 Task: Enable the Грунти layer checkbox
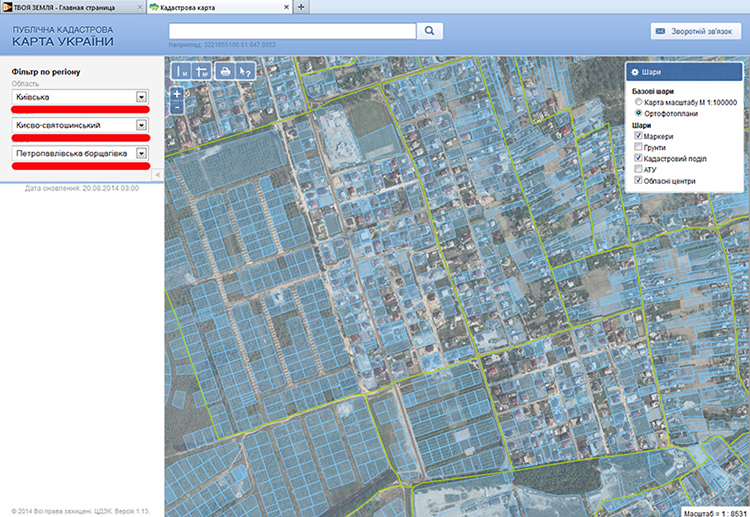pos(637,147)
